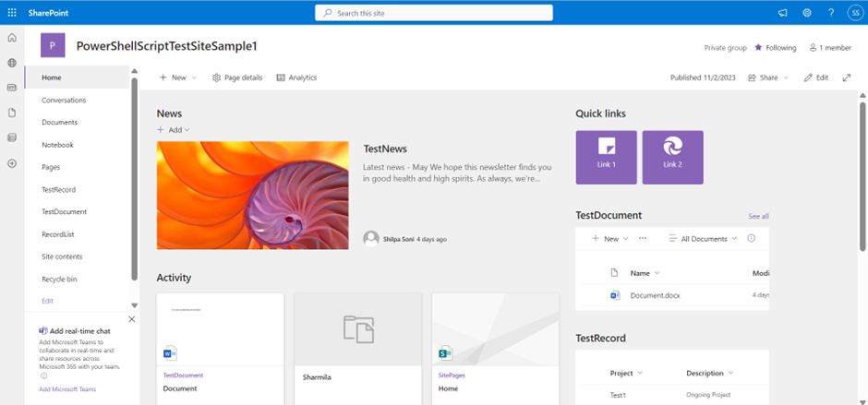Click the See all link for TestDocument
The width and height of the screenshot is (868, 405).
pos(758,216)
